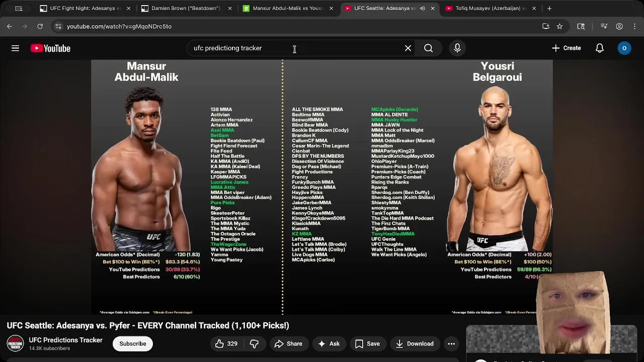Subscribe to UFC Predictions Tracker
Viewport: 644px width, 362px height.
coord(133,344)
